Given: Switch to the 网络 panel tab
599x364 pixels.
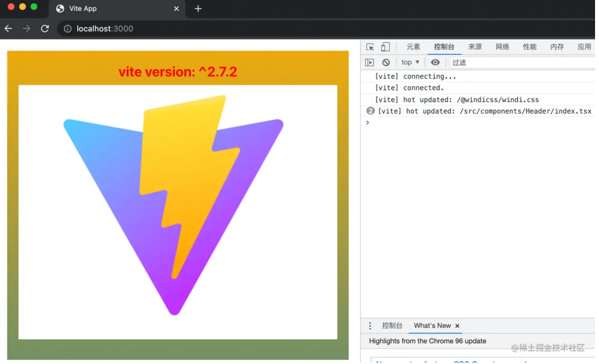Looking at the screenshot, I should (502, 47).
